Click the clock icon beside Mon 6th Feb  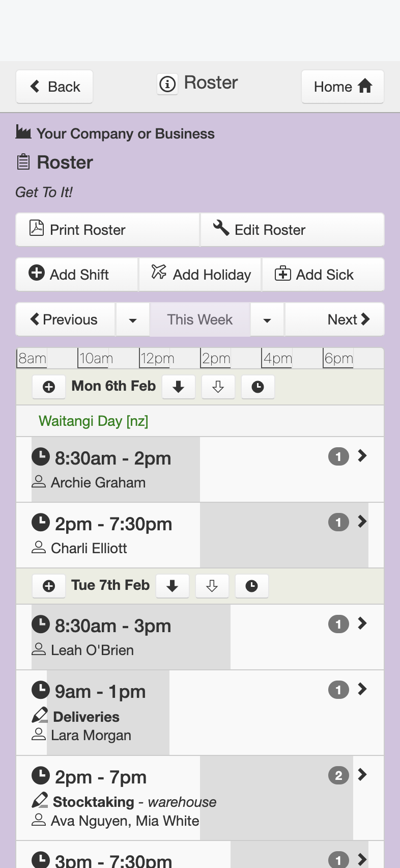pos(258,387)
